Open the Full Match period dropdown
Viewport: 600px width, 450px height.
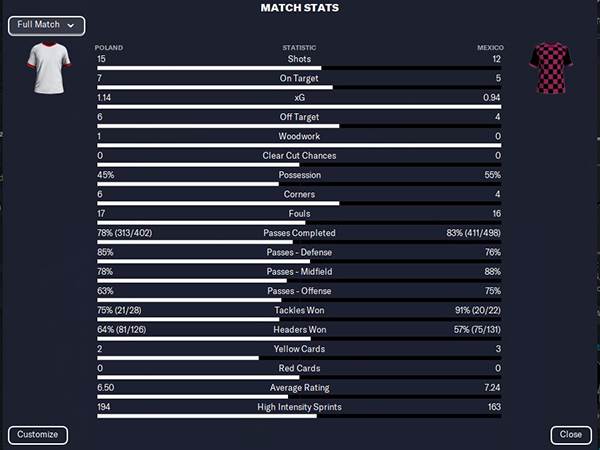pos(46,25)
